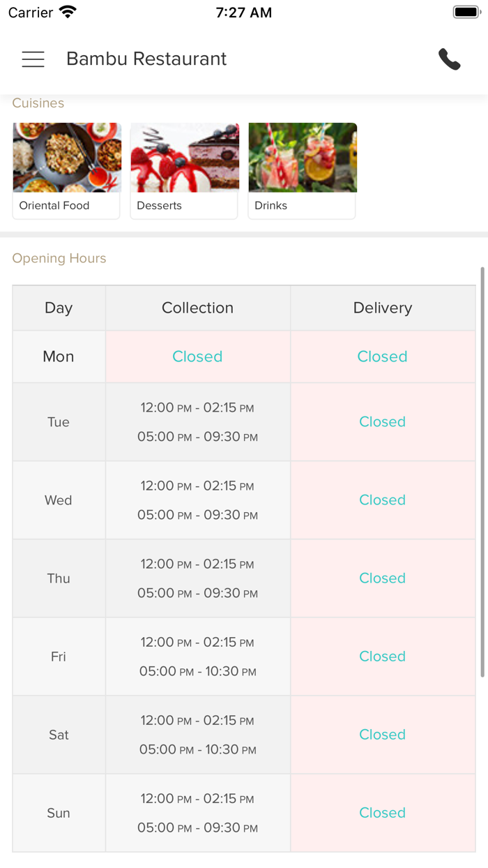The height and width of the screenshot is (868, 488).
Task: Select the Oriental Food cuisine image
Action: [x=67, y=158]
